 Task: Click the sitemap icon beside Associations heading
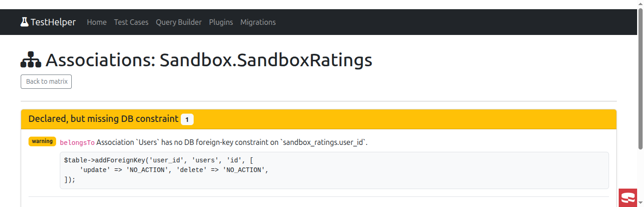31,61
